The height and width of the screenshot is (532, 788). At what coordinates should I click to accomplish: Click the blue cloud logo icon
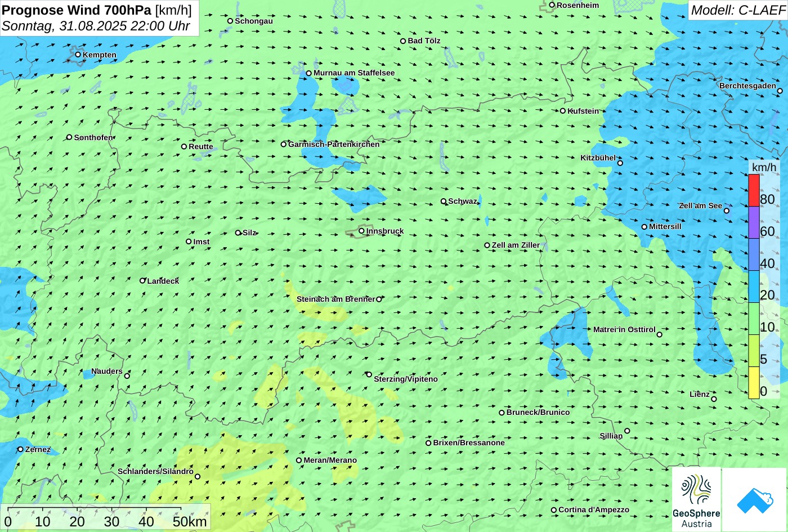(x=754, y=500)
